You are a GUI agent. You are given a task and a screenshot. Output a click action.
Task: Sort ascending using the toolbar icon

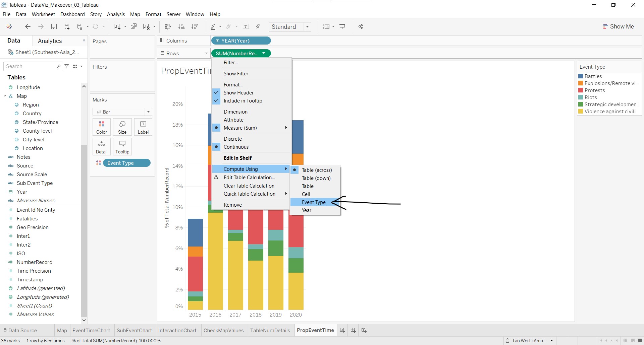[x=181, y=27]
